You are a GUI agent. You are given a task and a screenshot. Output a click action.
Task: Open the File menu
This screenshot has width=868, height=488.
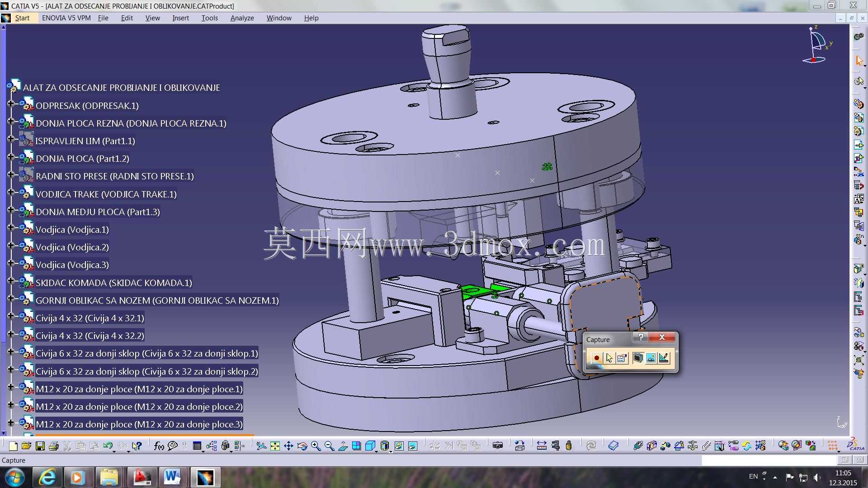pos(103,18)
